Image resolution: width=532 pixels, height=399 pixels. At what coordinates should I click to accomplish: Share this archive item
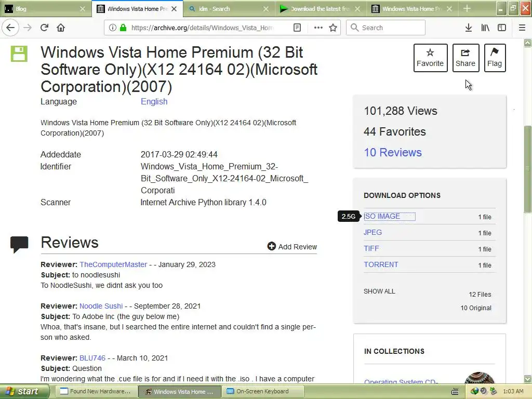pyautogui.click(x=465, y=58)
